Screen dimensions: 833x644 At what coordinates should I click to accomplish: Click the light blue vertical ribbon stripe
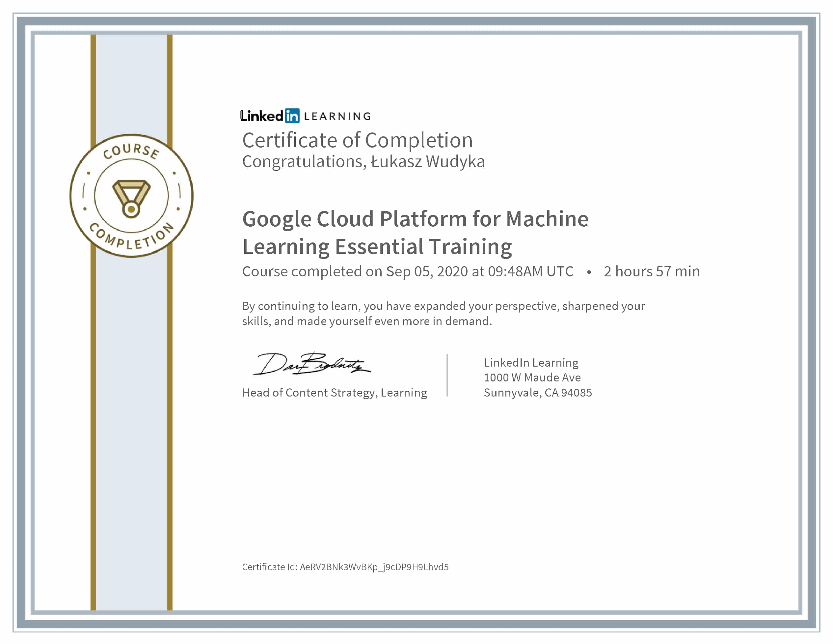point(131,420)
